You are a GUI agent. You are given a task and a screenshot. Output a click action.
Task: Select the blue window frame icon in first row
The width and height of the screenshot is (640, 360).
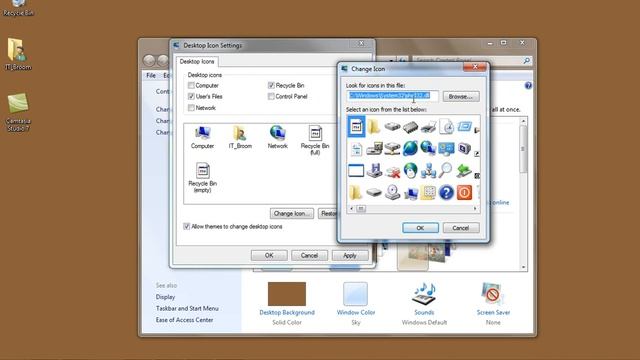[464, 127]
